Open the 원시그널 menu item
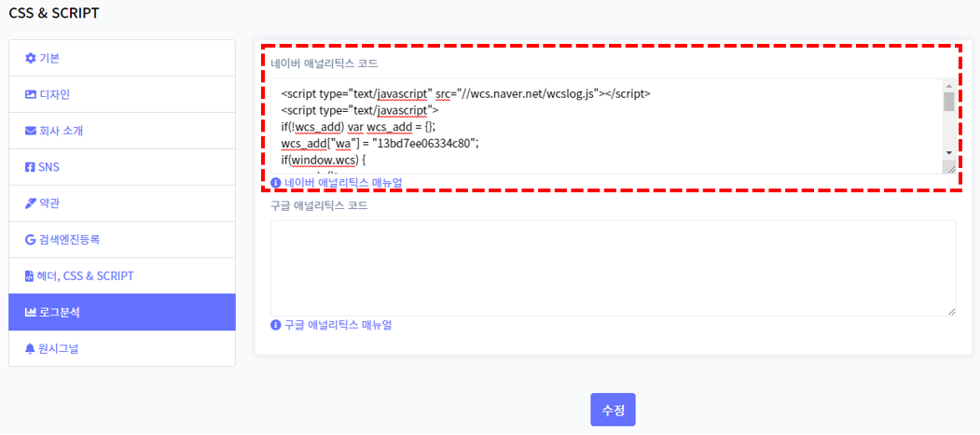 point(122,348)
